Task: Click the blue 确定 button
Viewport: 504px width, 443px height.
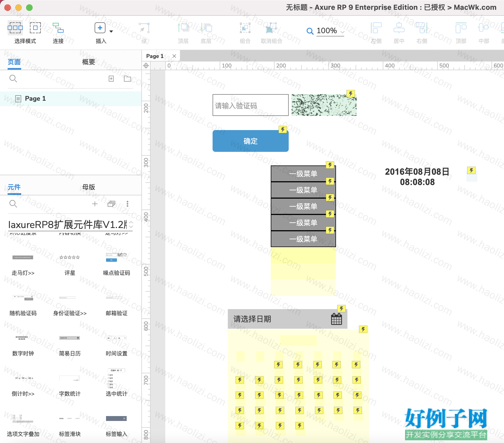Action: pyautogui.click(x=250, y=141)
